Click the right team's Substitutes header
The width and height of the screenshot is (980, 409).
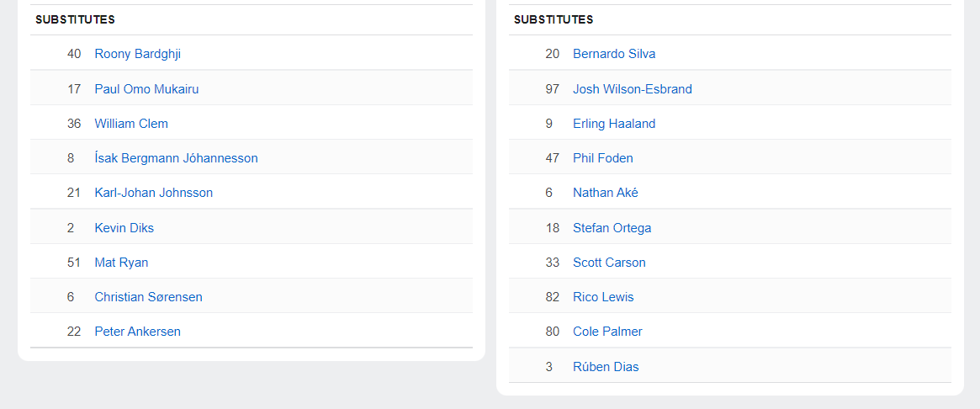pos(554,19)
